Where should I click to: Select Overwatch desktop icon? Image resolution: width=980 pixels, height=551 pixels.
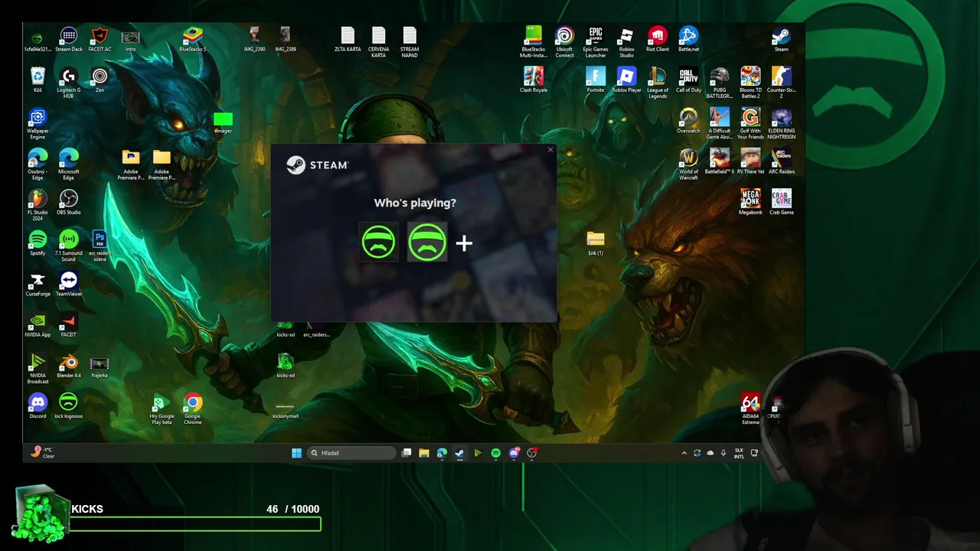pyautogui.click(x=688, y=121)
